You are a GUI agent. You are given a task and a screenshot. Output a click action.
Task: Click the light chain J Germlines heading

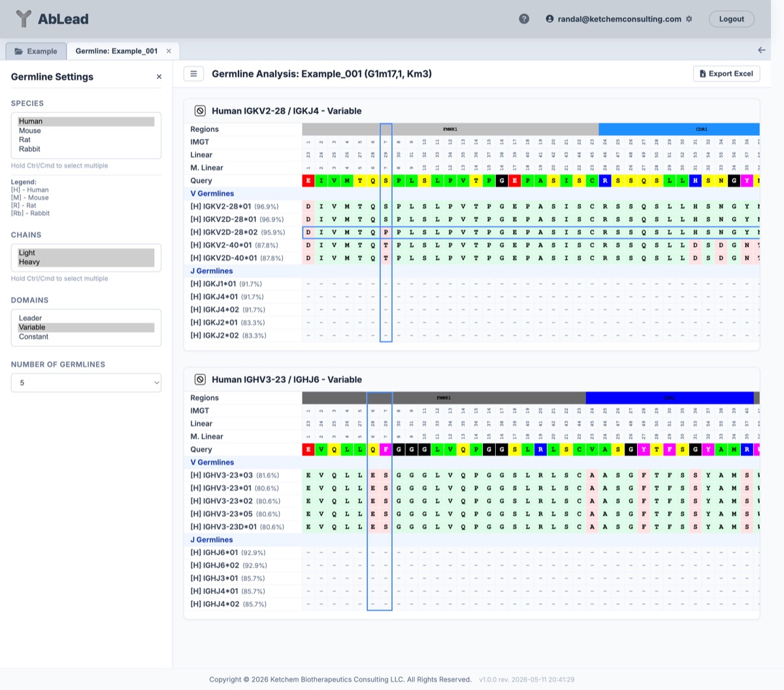[212, 271]
